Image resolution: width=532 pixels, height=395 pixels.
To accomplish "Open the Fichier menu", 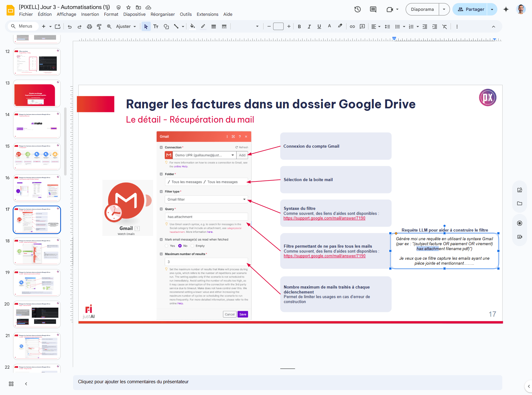I will pos(26,14).
